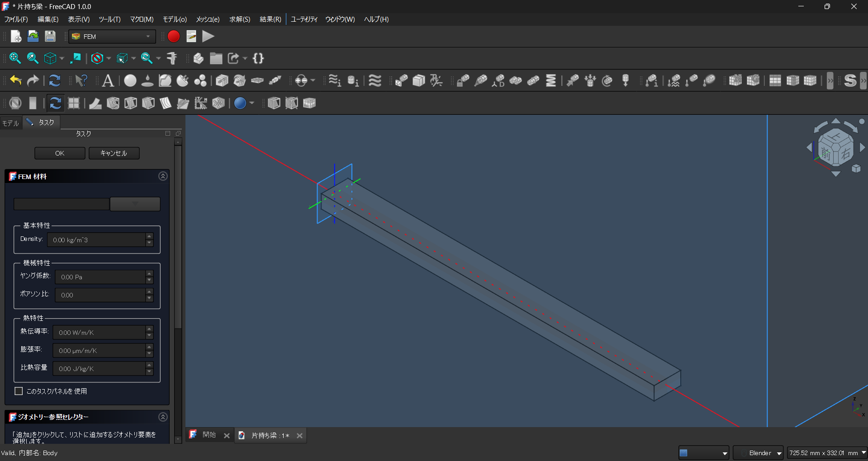Open the 求解(S) menu
This screenshot has height=461, width=868.
point(240,19)
